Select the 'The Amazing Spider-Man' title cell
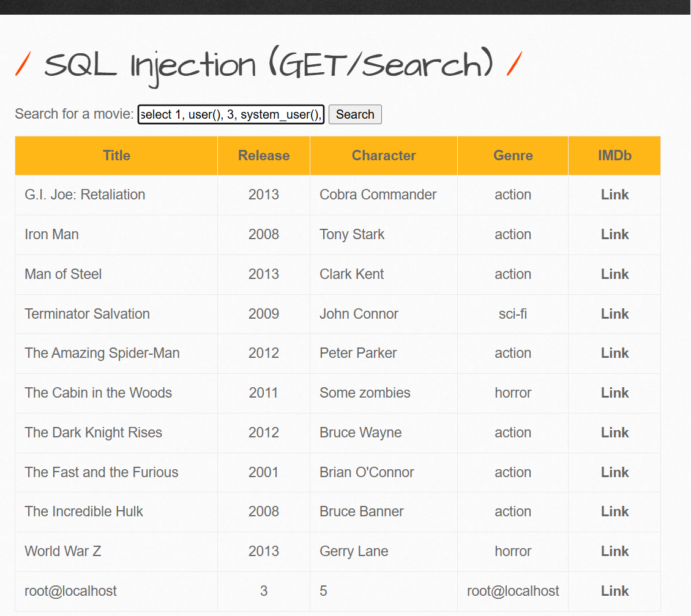The width and height of the screenshot is (691, 616). (116, 353)
